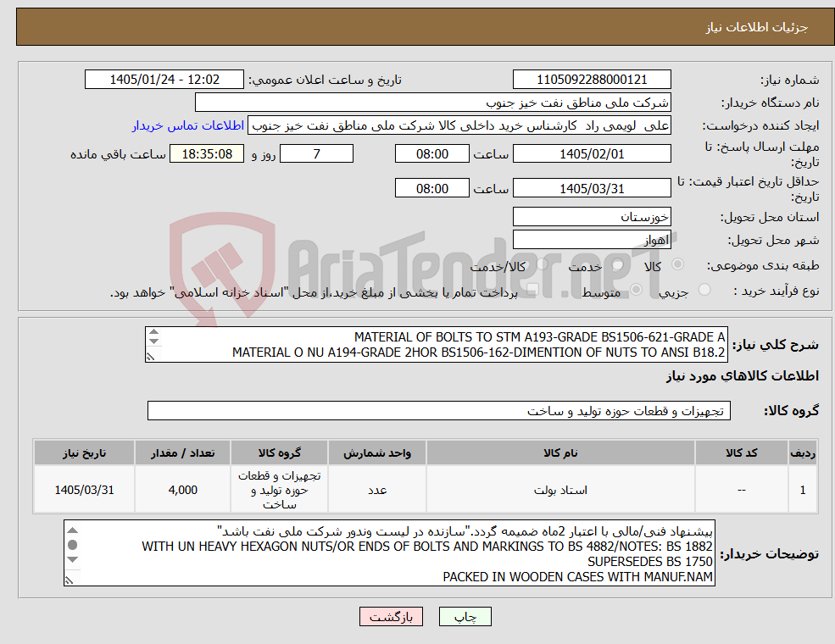Select the متوسط purchase type radio
835x644 pixels.
tap(637, 290)
